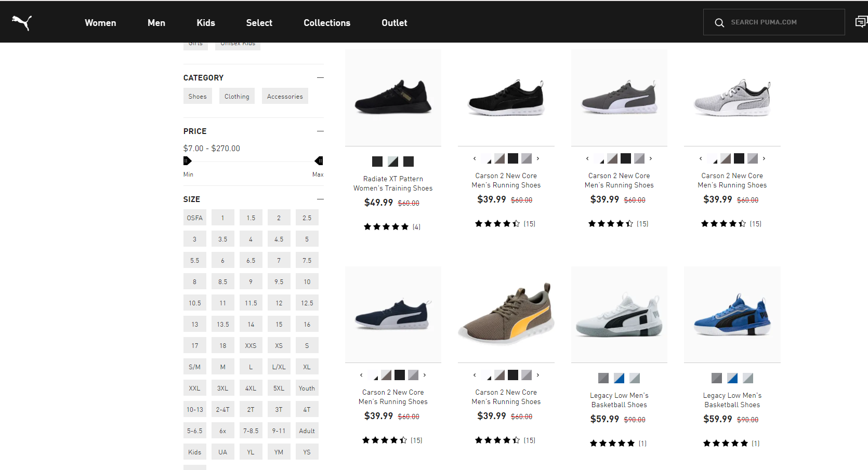Open the chat icon in header
The height and width of the screenshot is (470, 868).
click(x=861, y=22)
